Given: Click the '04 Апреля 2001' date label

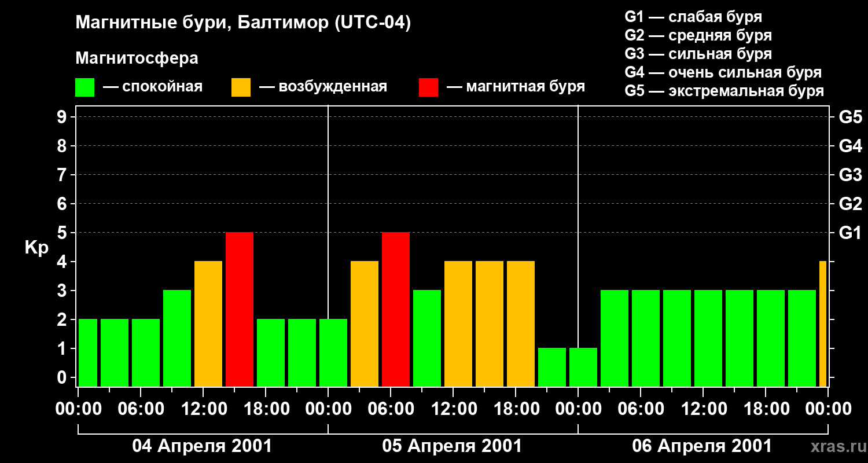Looking at the screenshot, I should (x=202, y=446).
